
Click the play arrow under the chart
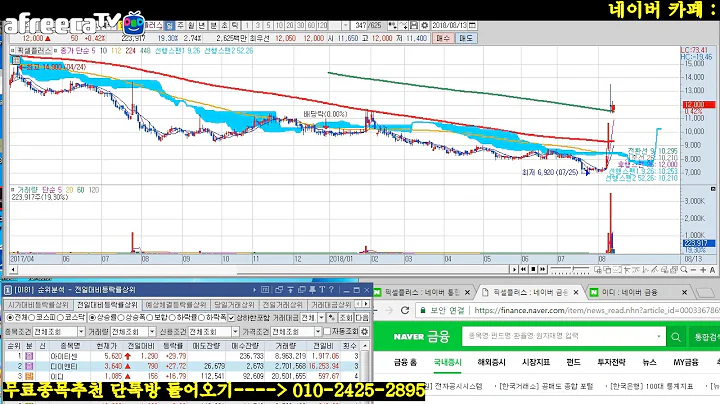tap(514, 269)
